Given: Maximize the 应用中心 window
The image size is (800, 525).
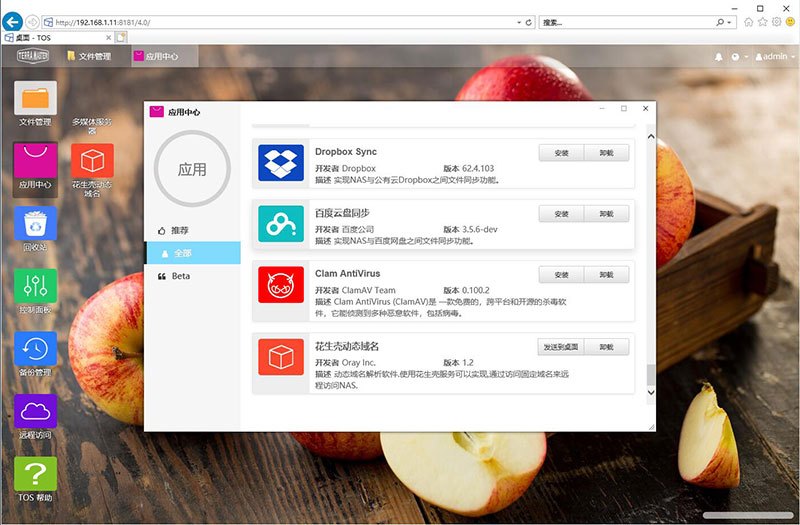Looking at the screenshot, I should pyautogui.click(x=623, y=108).
